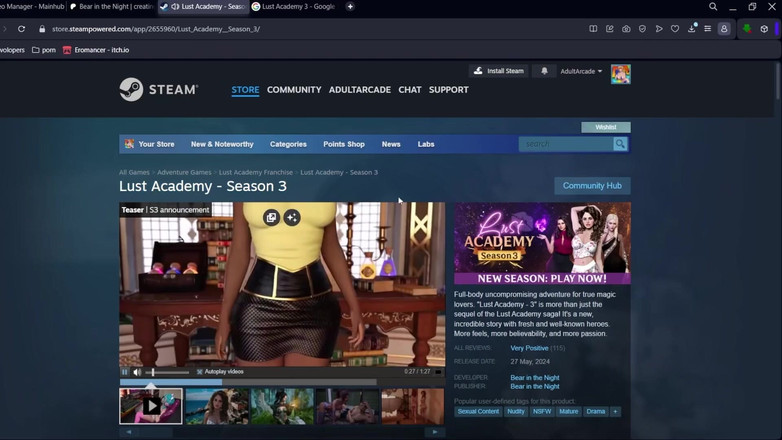Select the Drama tag
The height and width of the screenshot is (440, 782).
(595, 412)
